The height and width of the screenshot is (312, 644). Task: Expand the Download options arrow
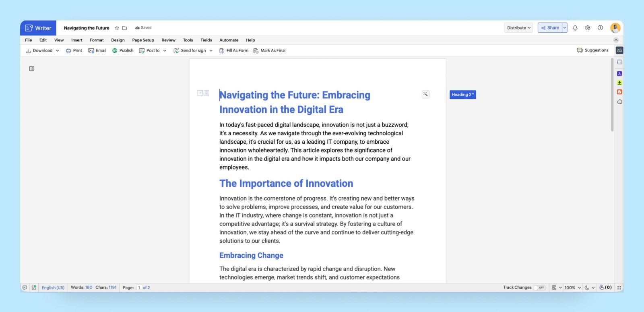pyautogui.click(x=58, y=51)
